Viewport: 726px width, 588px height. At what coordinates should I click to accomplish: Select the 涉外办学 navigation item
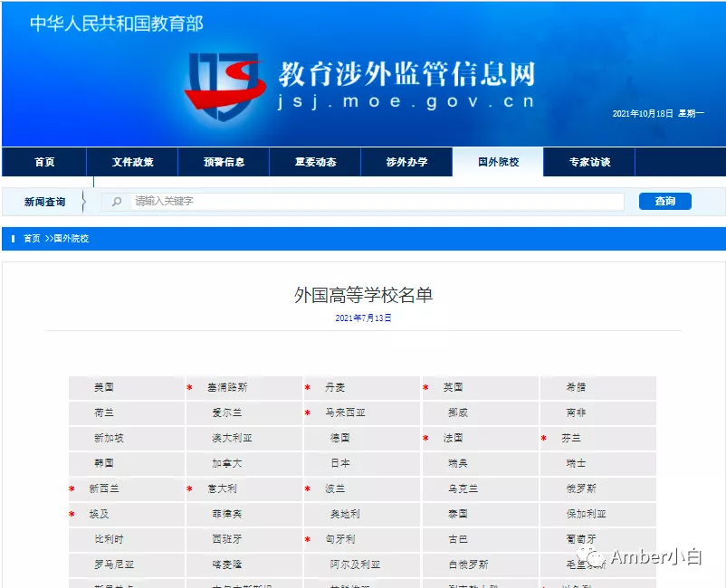(x=406, y=162)
